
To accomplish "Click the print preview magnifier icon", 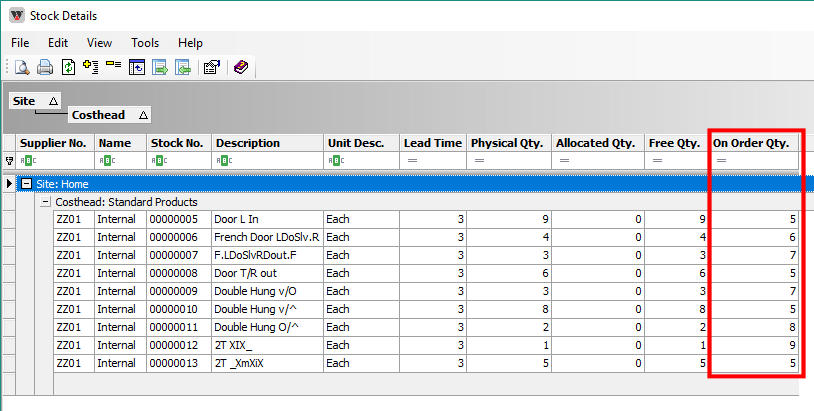I will [x=22, y=68].
